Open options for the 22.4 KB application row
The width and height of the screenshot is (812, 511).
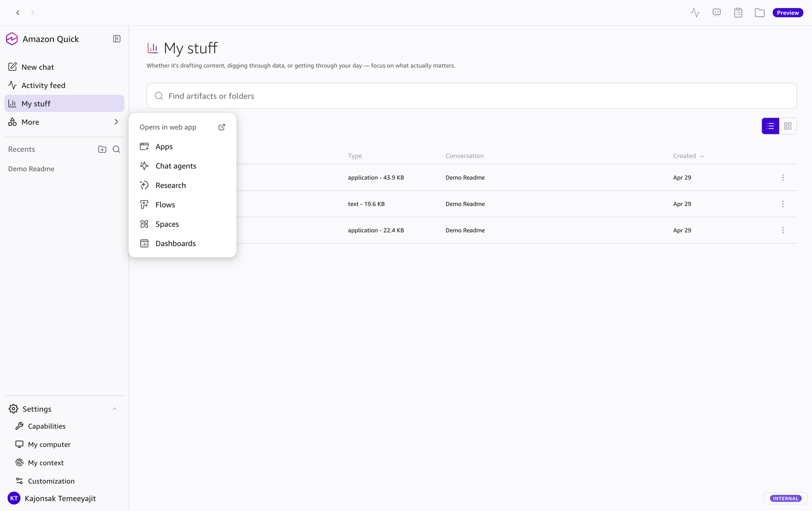pyautogui.click(x=783, y=230)
